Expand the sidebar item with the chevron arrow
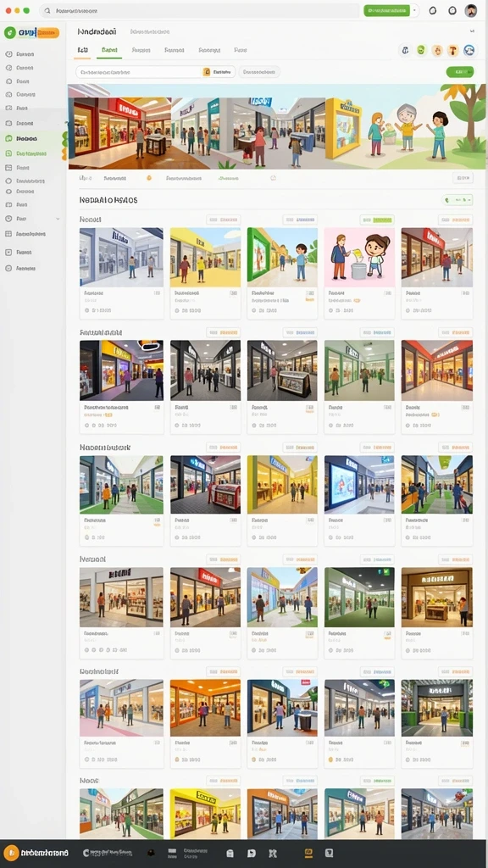The width and height of the screenshot is (488, 868). point(32,219)
